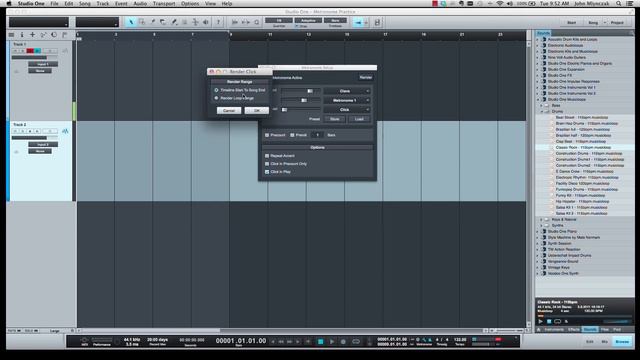Show automation icon above track list

click(43, 35)
